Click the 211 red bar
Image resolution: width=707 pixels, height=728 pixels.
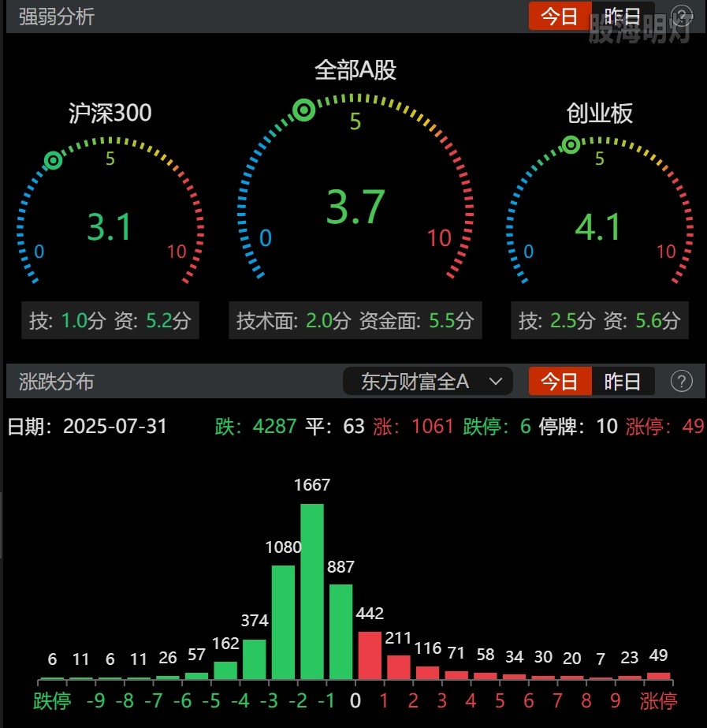point(399,667)
